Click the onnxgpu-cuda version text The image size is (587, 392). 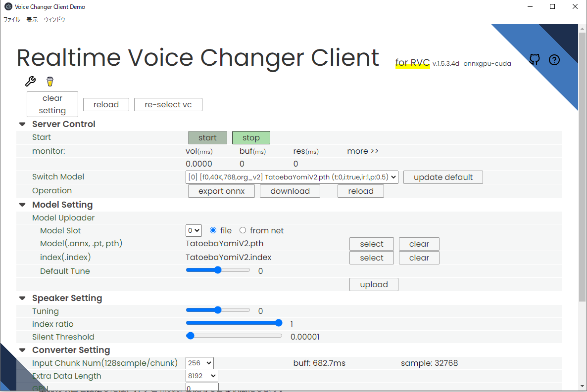[x=487, y=64]
